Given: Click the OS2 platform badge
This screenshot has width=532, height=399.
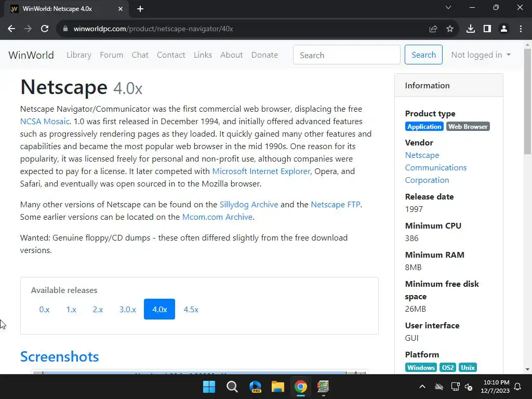Looking at the screenshot, I should (x=448, y=367).
